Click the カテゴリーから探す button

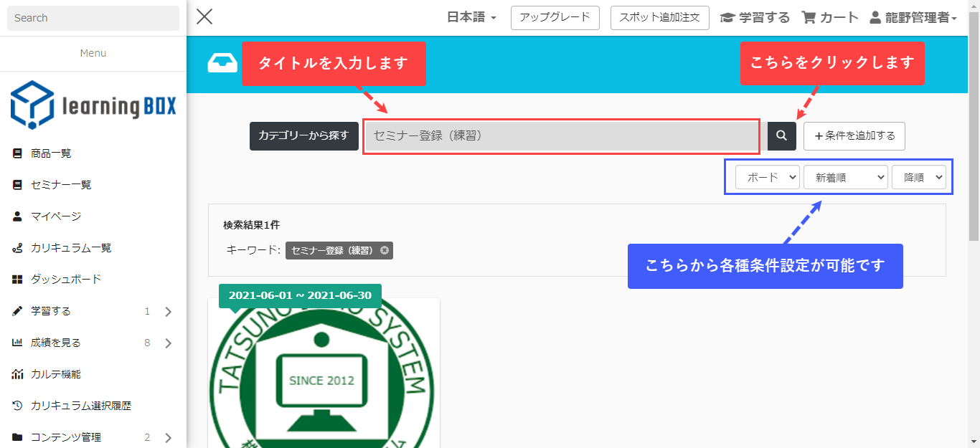[x=303, y=135]
